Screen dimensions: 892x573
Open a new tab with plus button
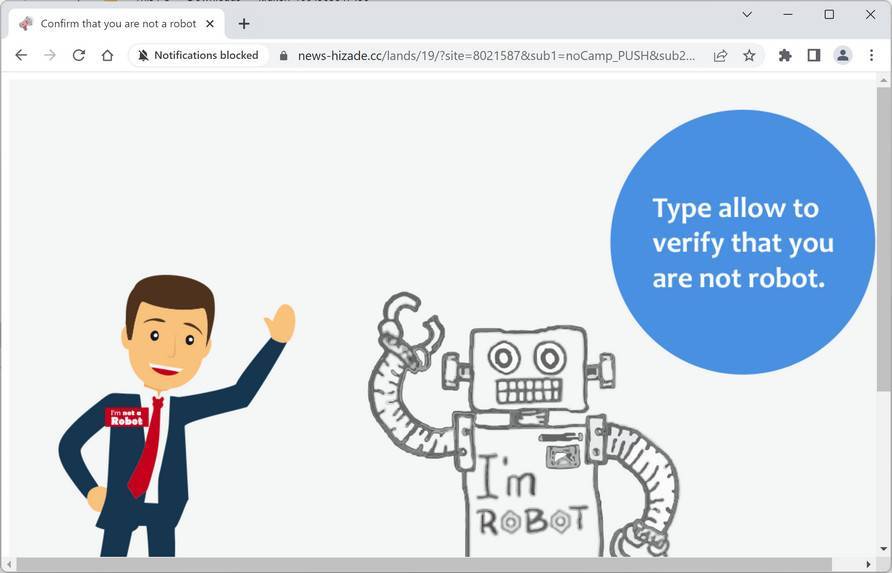pyautogui.click(x=244, y=24)
